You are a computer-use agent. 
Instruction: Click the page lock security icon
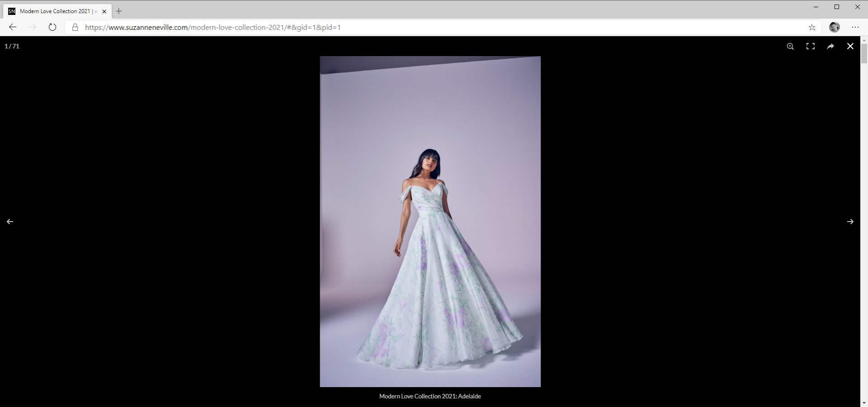75,27
